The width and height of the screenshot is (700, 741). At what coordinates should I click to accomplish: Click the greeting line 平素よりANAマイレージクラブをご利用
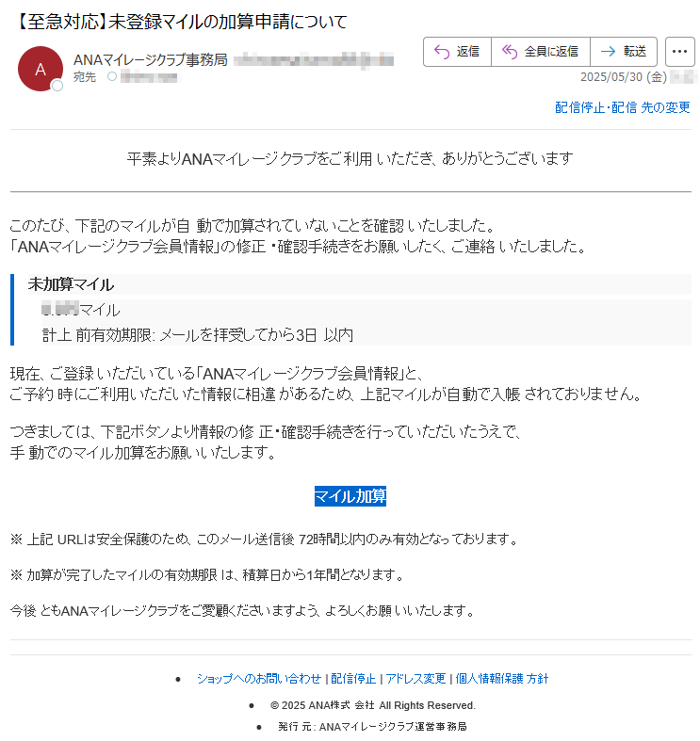tap(350, 159)
